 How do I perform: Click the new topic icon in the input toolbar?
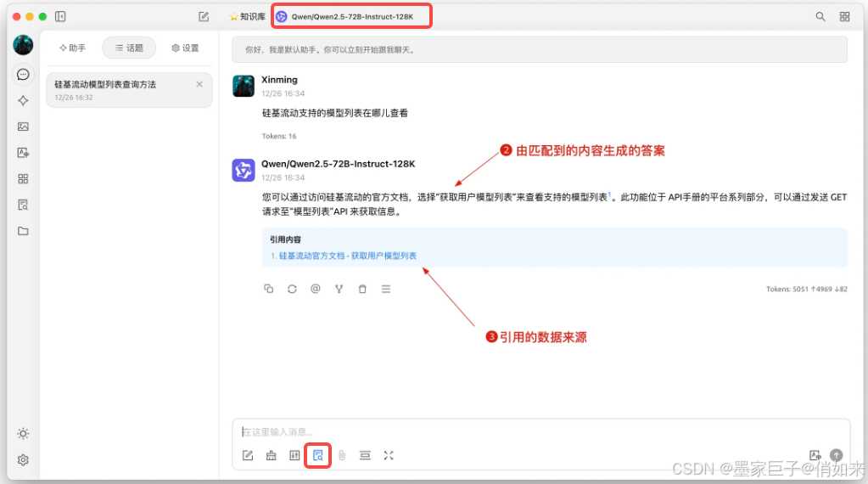tap(248, 455)
